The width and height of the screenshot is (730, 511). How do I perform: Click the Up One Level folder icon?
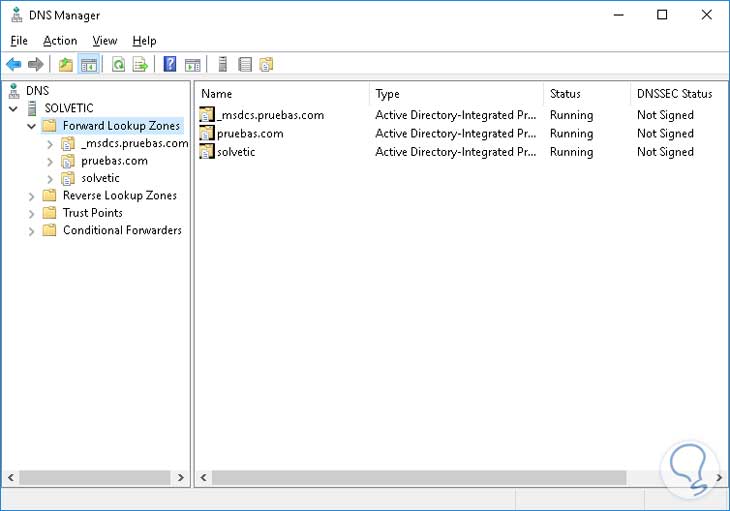[x=66, y=64]
